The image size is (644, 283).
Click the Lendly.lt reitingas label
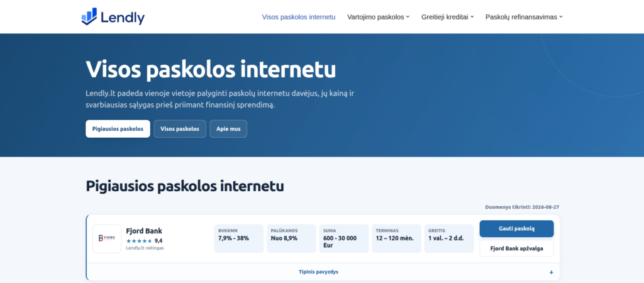[x=145, y=248]
